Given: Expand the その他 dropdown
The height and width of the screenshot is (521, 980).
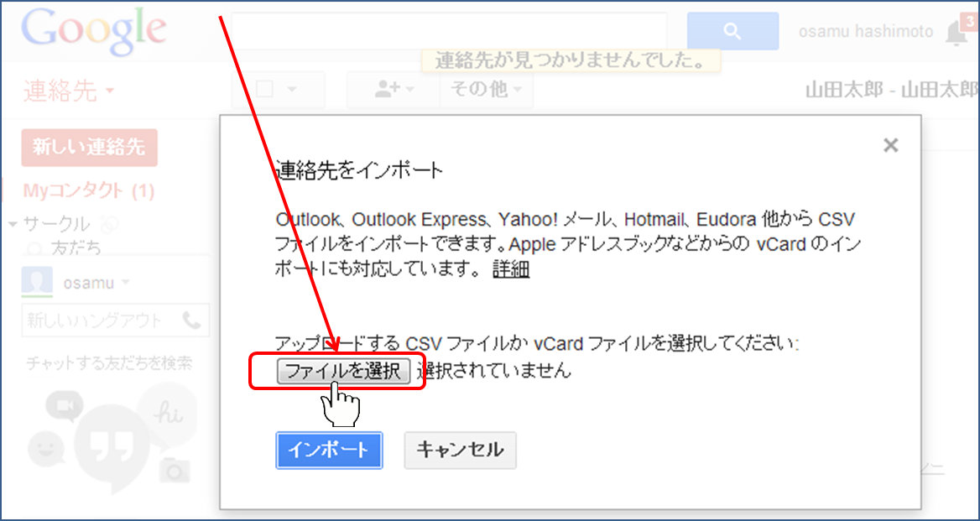Looking at the screenshot, I should pyautogui.click(x=487, y=90).
